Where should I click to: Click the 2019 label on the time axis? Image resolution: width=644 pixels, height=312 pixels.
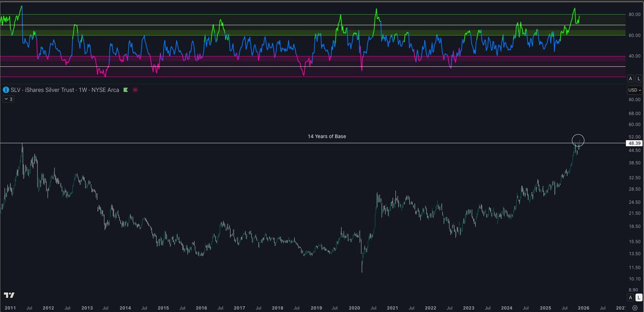tap(316, 307)
